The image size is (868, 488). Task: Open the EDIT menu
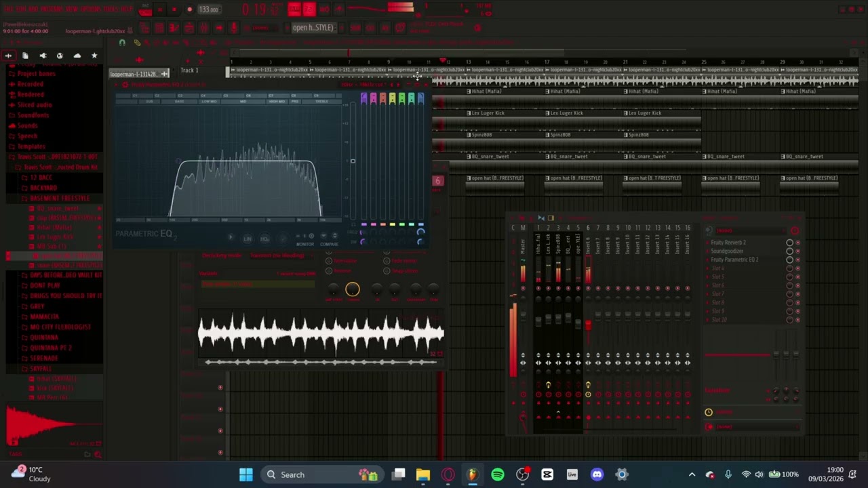tap(22, 9)
